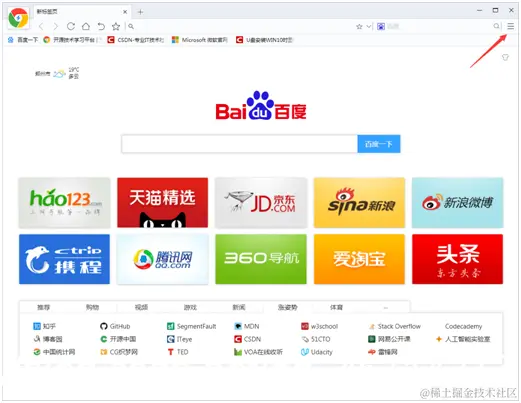Go forward to next page
Viewport: 521px width, 403px height.
coord(56,26)
